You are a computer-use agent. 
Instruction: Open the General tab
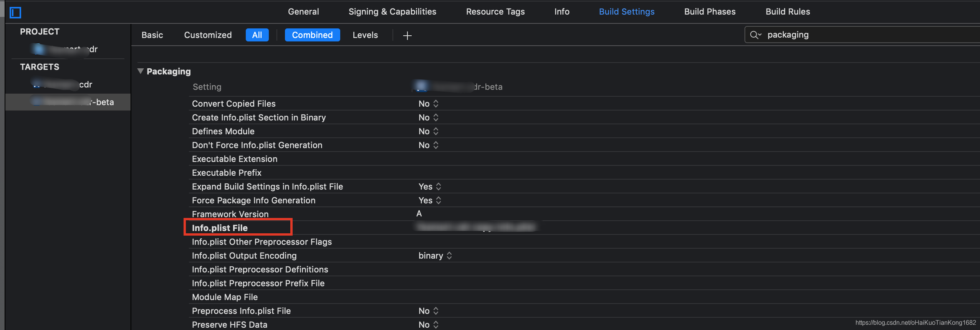(x=303, y=12)
